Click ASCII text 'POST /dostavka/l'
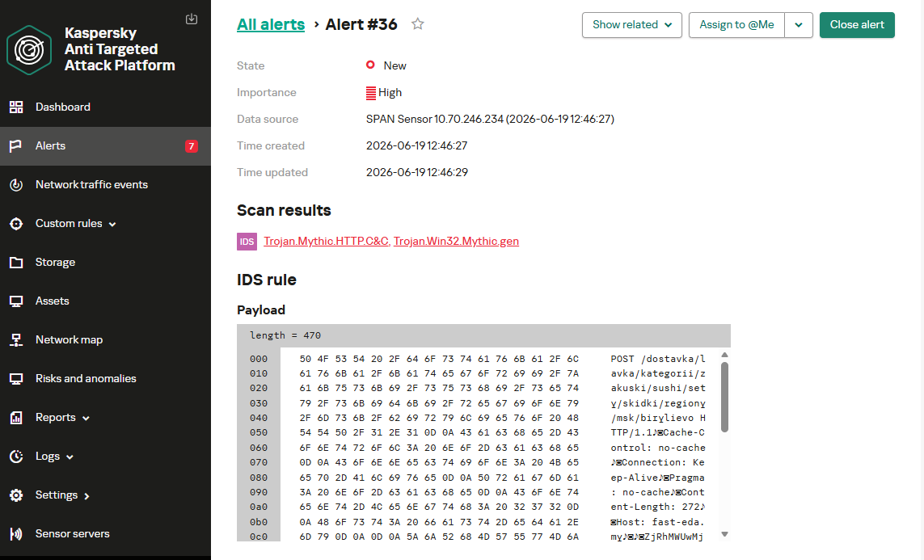Image resolution: width=924 pixels, height=560 pixels. tap(658, 360)
